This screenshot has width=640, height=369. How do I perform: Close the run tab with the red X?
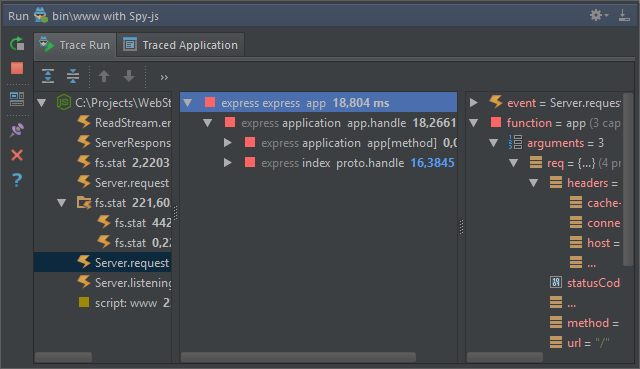tap(17, 155)
